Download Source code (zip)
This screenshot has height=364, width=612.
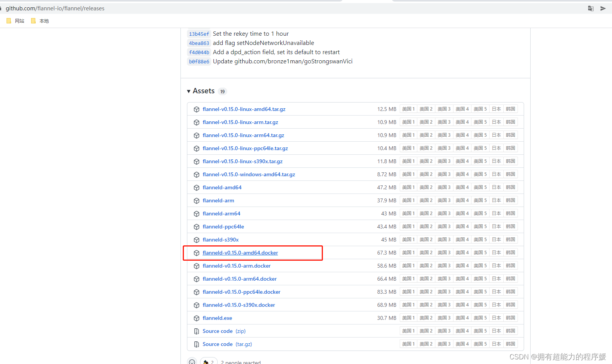point(224,331)
